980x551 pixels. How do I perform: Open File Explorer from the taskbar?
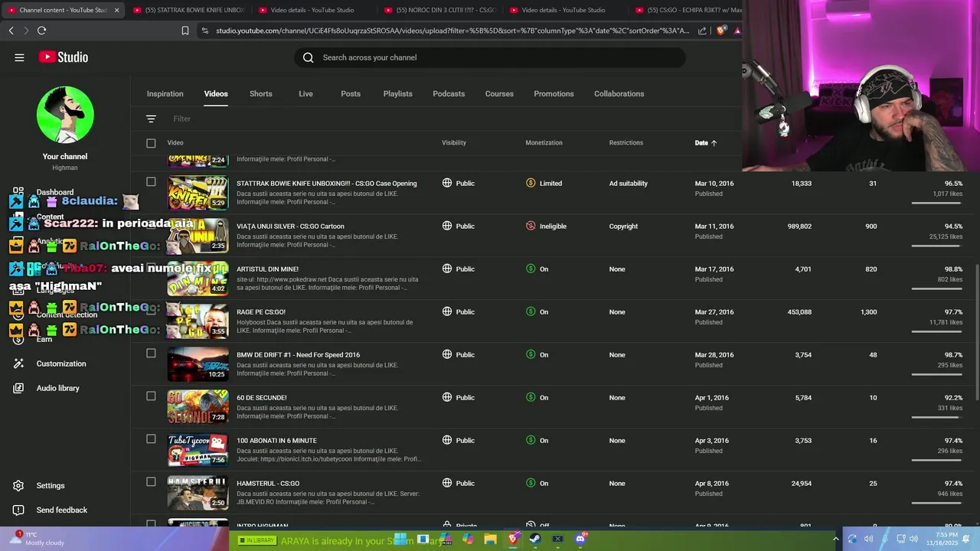(x=490, y=539)
